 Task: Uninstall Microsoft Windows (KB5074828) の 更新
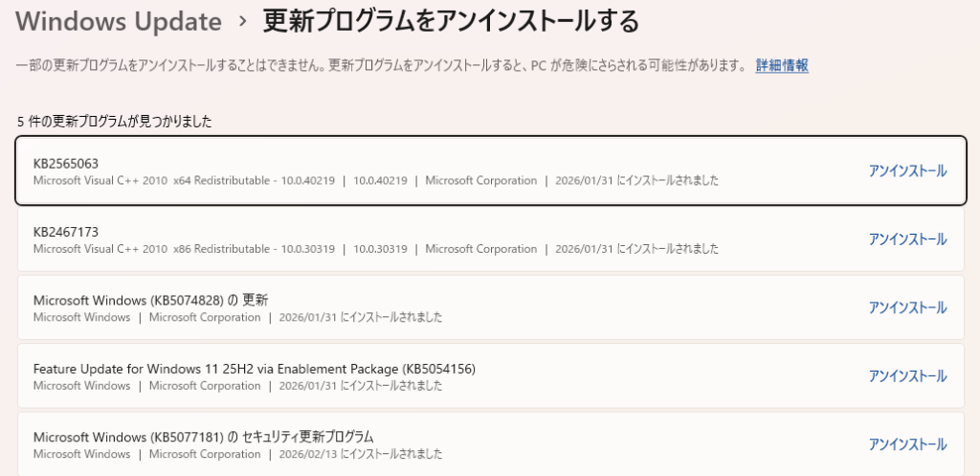pos(907,307)
